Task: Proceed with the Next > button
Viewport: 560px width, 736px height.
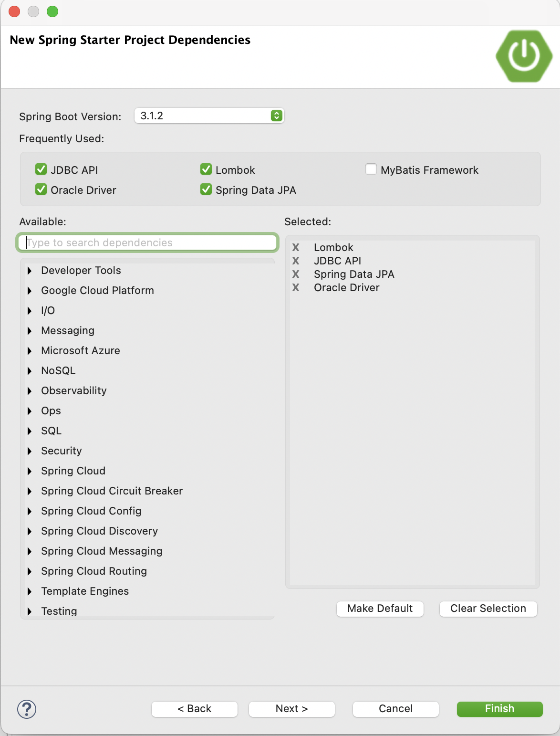Action: (x=292, y=709)
